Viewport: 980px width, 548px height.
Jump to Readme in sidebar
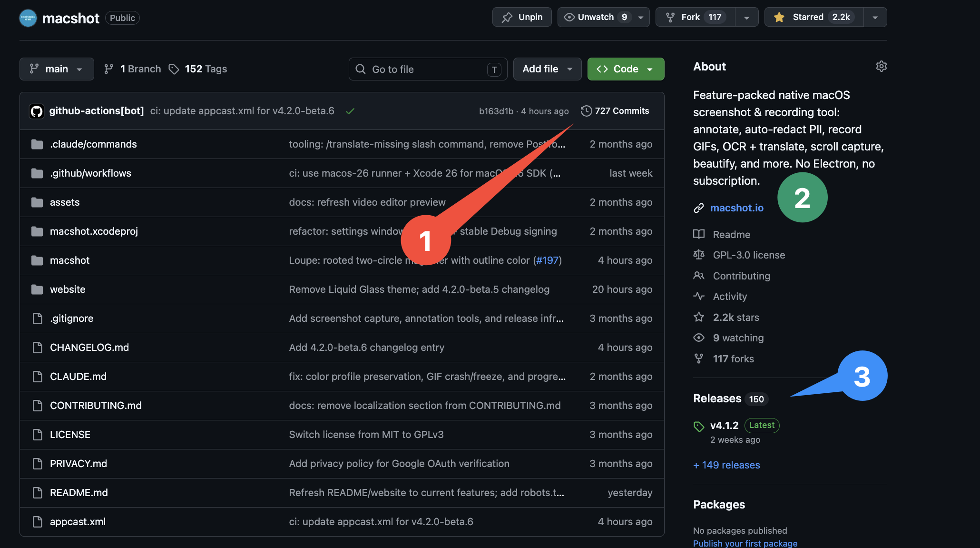pos(731,235)
